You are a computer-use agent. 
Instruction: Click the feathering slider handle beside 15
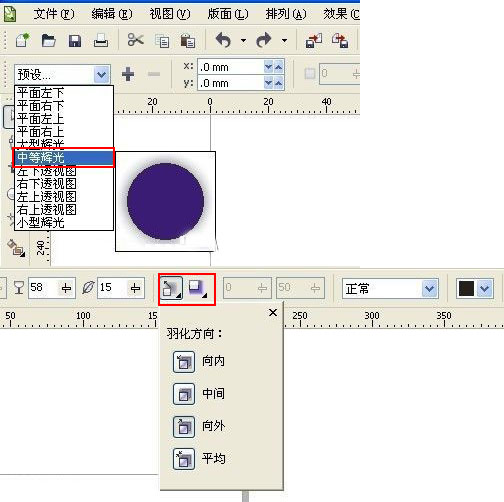tap(136, 288)
